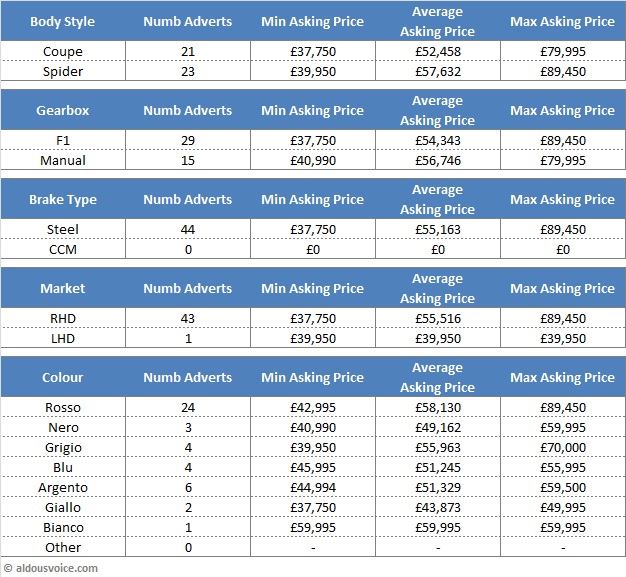Click the Other colour row label
626x577 pixels.
(x=63, y=547)
